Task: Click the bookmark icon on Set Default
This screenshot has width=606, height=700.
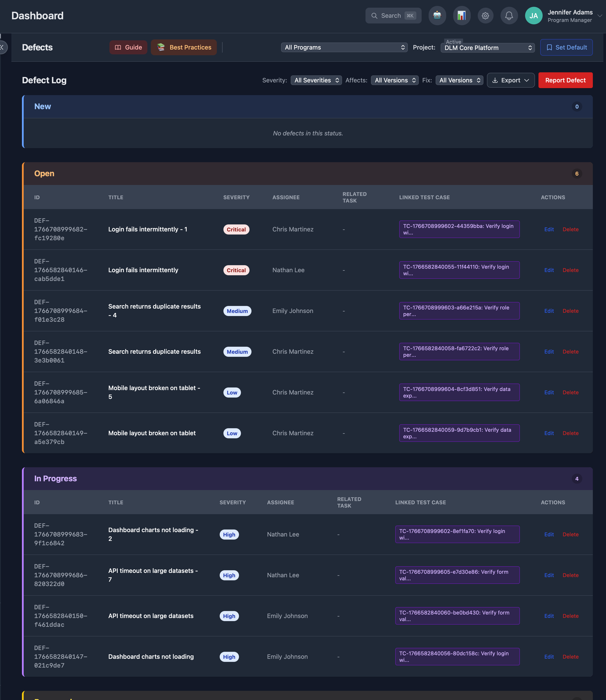Action: (x=549, y=47)
